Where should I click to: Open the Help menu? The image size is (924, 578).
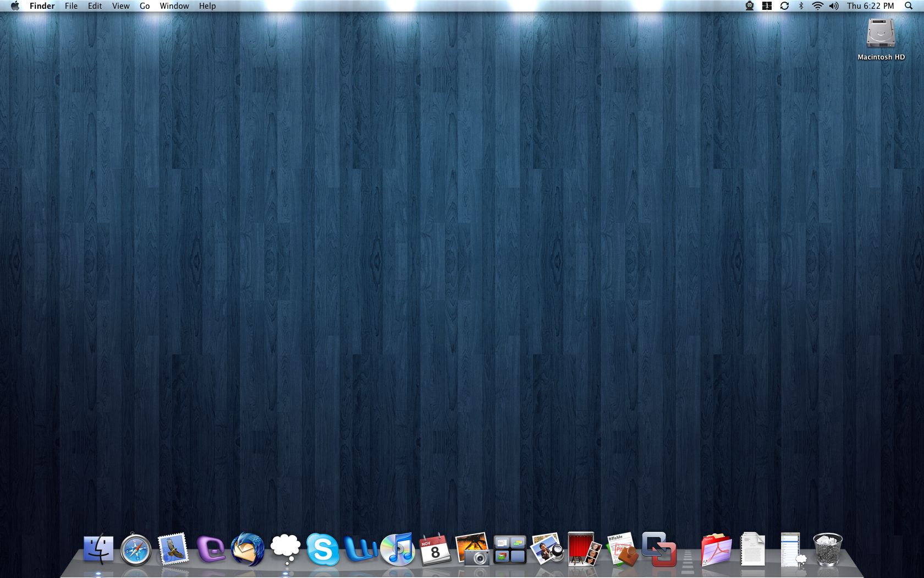207,6
